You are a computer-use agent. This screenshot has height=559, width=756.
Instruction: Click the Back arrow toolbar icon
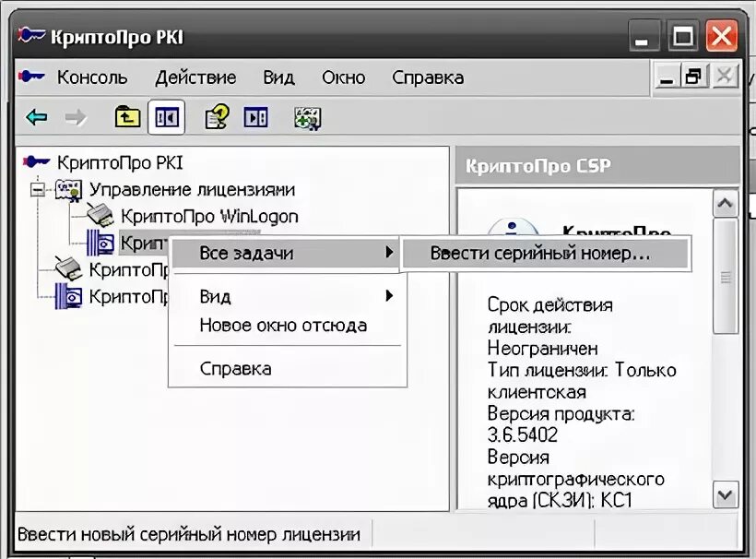pos(37,117)
